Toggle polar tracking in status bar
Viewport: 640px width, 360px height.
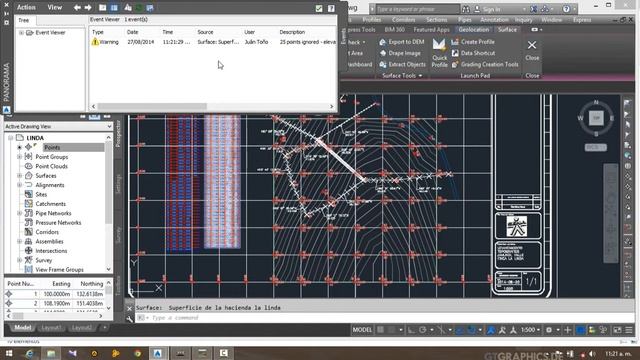[x=422, y=330]
